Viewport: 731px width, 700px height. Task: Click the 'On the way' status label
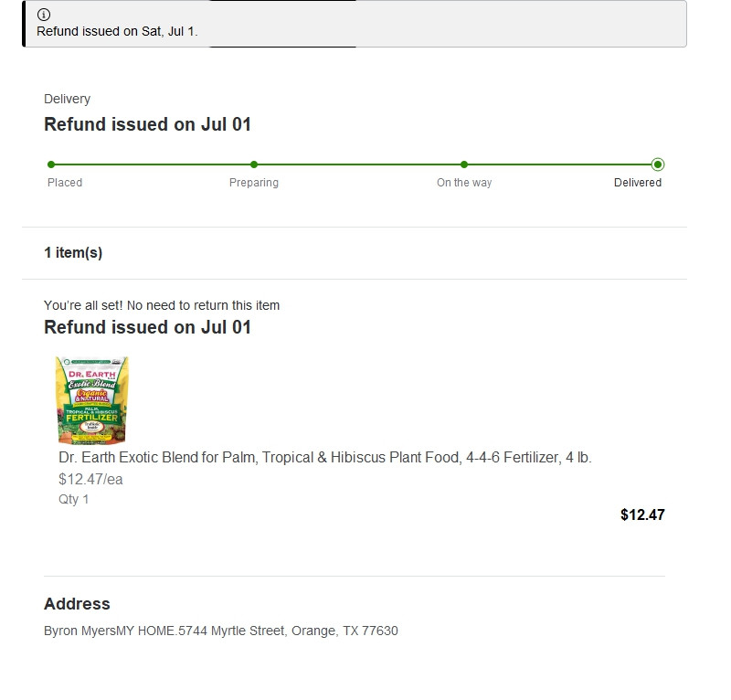464,183
